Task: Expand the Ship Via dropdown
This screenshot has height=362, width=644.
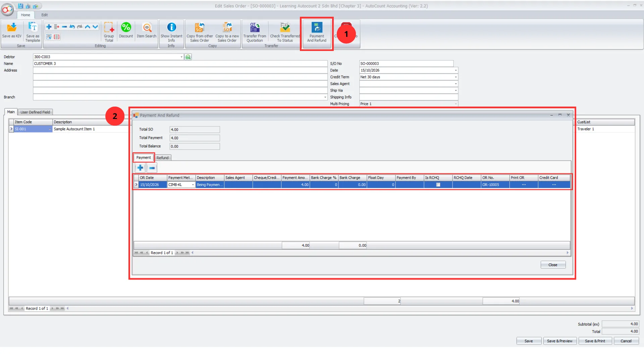Action: pyautogui.click(x=455, y=90)
